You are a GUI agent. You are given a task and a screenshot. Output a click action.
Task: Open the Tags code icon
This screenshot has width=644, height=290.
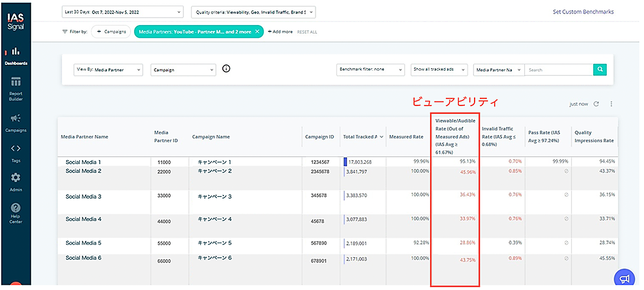[x=15, y=152]
